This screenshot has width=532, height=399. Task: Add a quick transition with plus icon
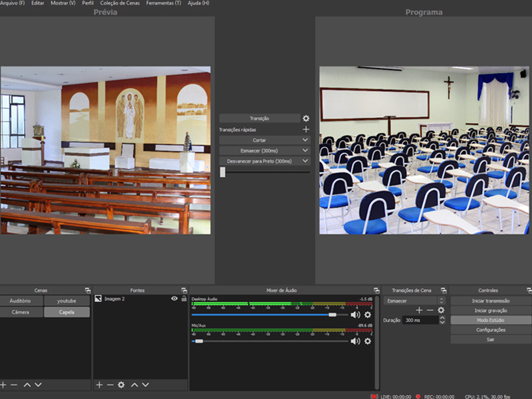click(x=306, y=130)
